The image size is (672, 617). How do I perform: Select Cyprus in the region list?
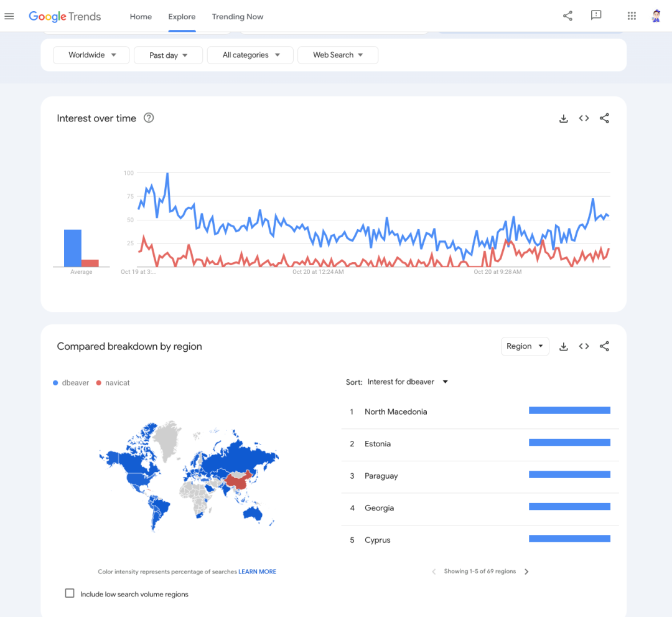click(480, 540)
